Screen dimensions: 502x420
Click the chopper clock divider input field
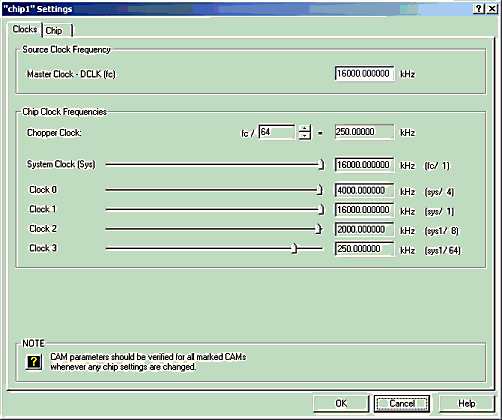pyautogui.click(x=277, y=132)
